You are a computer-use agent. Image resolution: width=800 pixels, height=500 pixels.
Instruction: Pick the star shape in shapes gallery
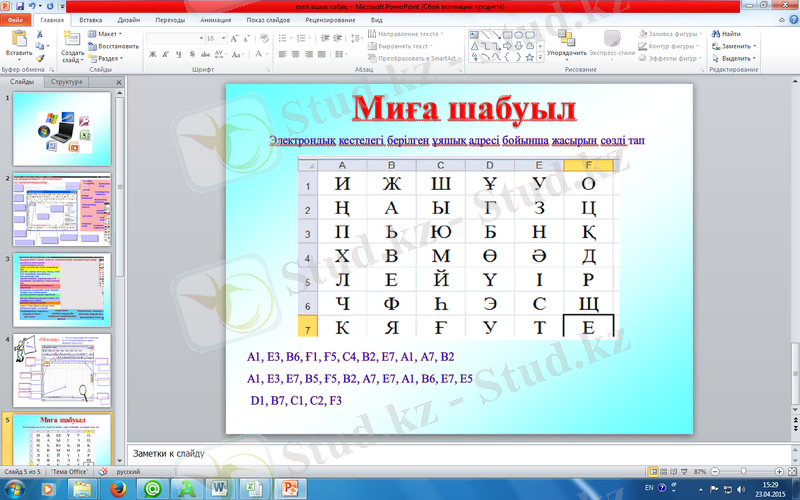[x=530, y=57]
